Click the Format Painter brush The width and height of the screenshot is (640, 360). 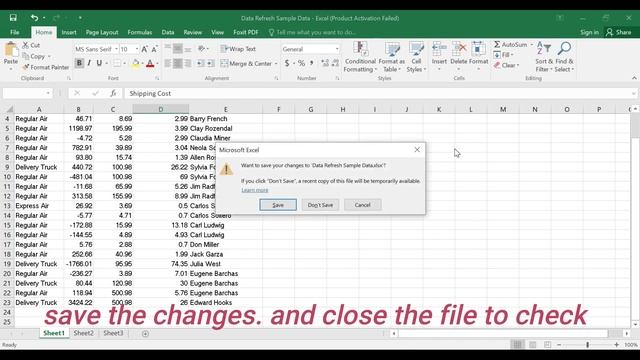pos(26,67)
